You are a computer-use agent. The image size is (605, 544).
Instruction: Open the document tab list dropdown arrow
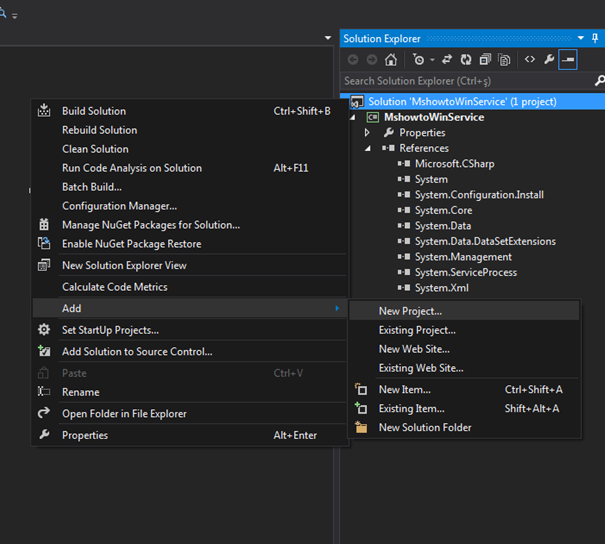click(x=328, y=38)
